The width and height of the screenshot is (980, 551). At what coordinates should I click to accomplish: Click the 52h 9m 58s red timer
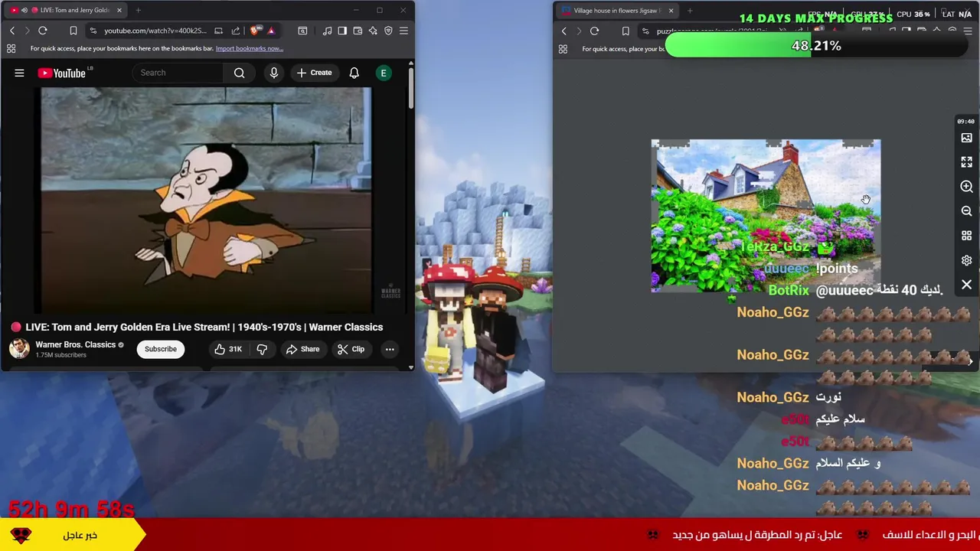(x=71, y=509)
